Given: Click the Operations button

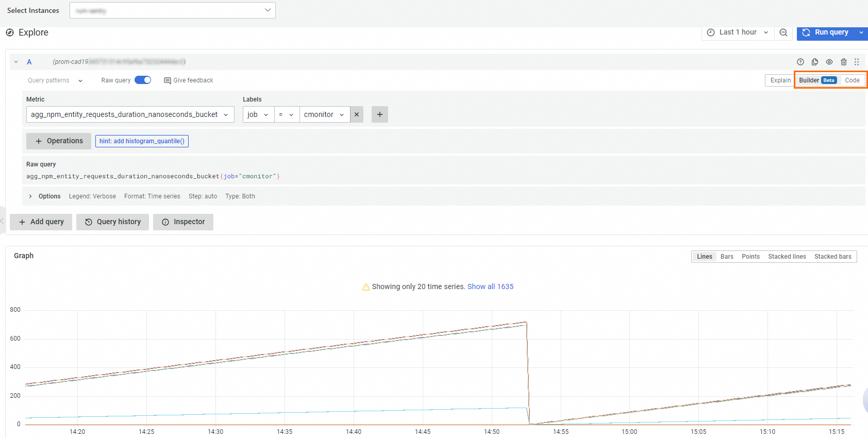Looking at the screenshot, I should coord(59,141).
